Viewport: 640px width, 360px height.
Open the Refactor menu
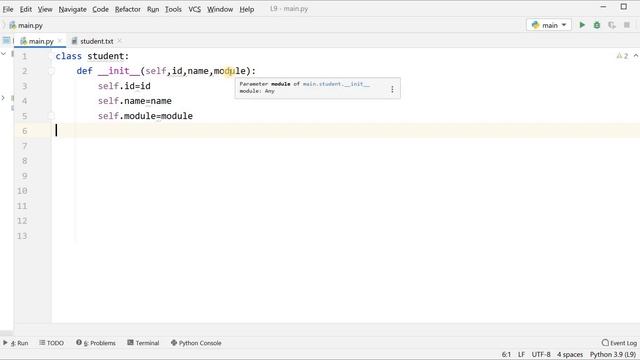point(128,9)
